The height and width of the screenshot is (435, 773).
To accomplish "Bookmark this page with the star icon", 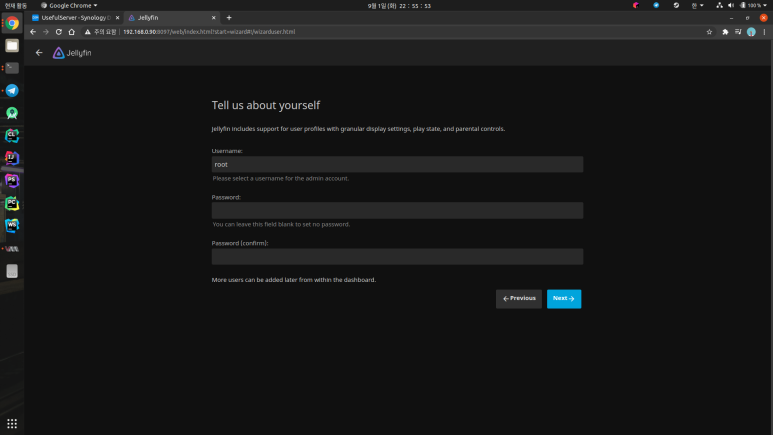I will (x=709, y=32).
